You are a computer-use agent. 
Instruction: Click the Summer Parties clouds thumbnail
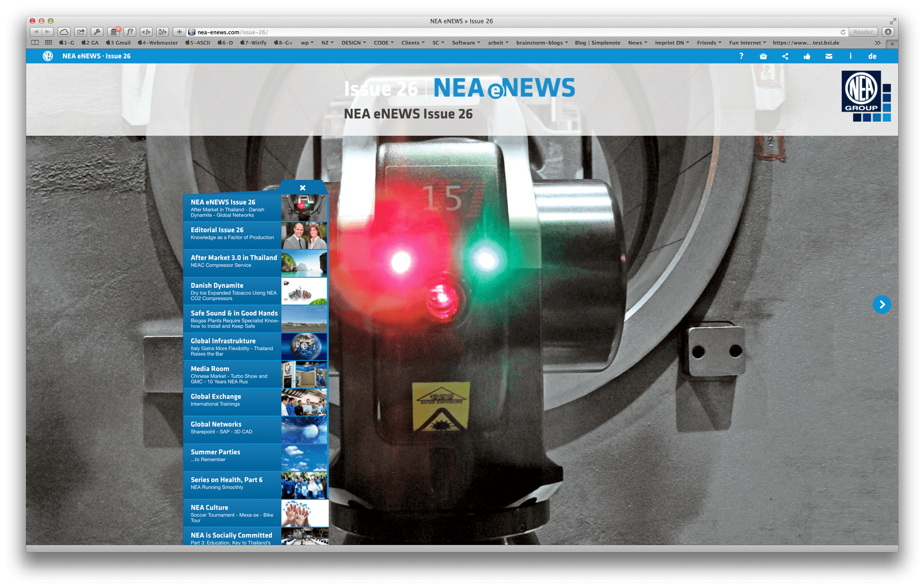click(x=304, y=458)
